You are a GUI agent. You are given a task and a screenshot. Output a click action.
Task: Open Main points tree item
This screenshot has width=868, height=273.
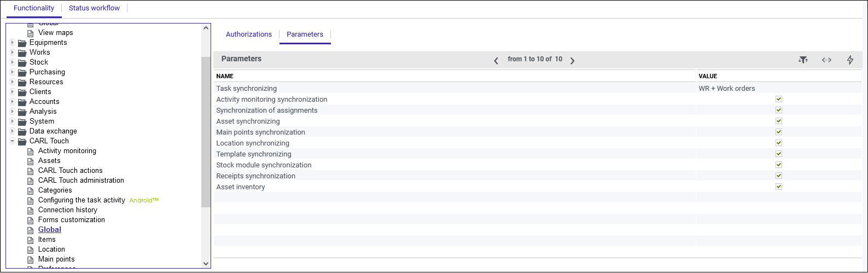click(56, 259)
